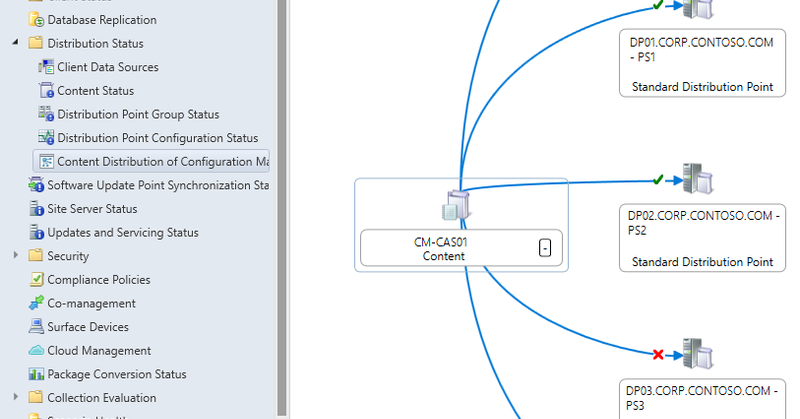The image size is (800, 419).
Task: Select the Security label
Action: (x=68, y=256)
